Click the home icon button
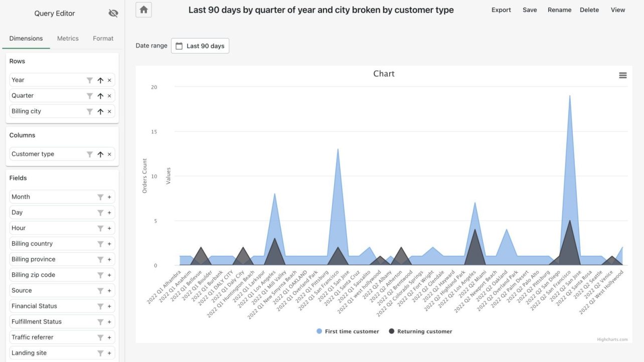This screenshot has width=644, height=362. tap(143, 10)
